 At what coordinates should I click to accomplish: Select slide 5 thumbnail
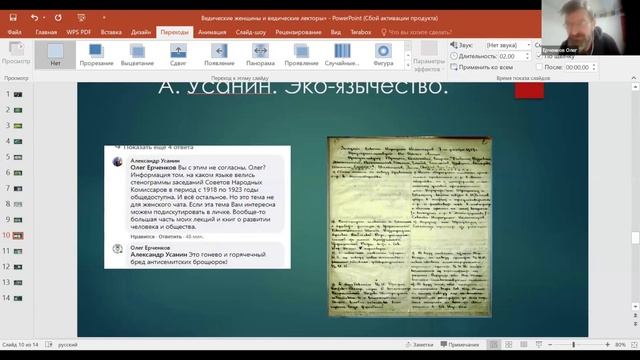coord(18,157)
